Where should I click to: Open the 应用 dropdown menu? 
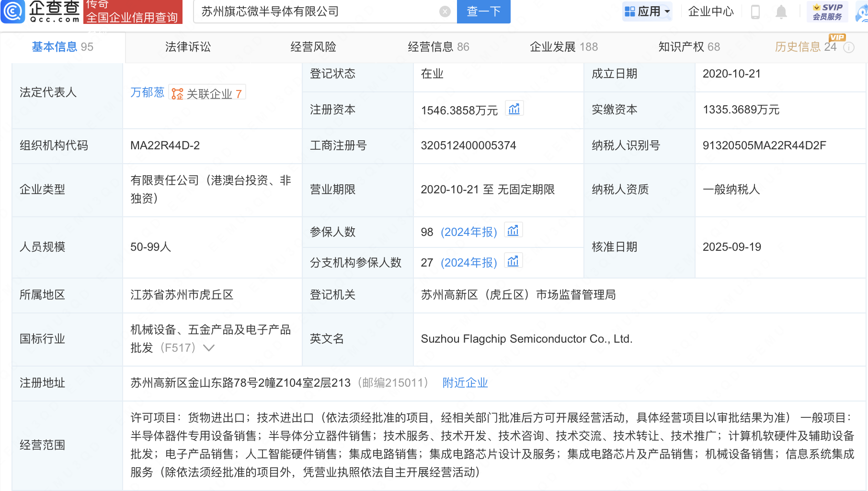point(647,11)
